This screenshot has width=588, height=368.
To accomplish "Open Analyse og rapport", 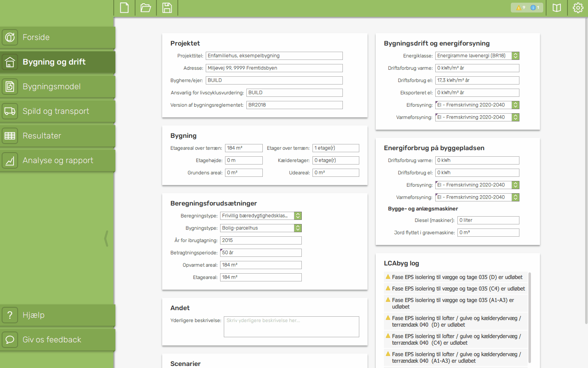I will click(57, 160).
